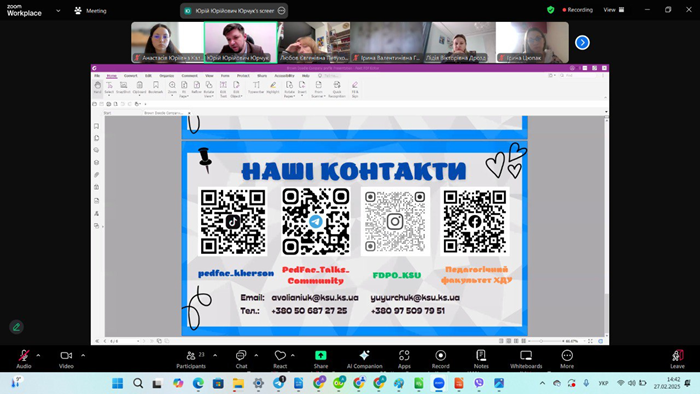The height and width of the screenshot is (394, 700).
Task: Leave the meeting
Action: click(677, 359)
